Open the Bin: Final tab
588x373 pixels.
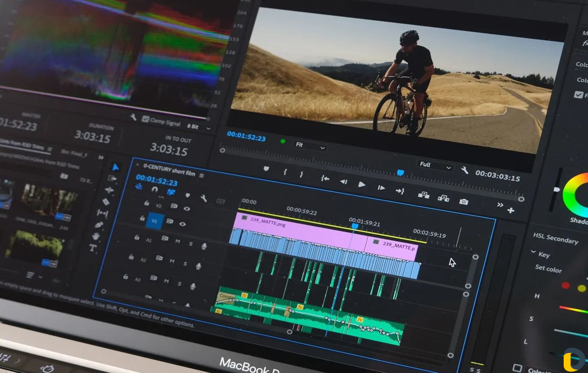75,154
